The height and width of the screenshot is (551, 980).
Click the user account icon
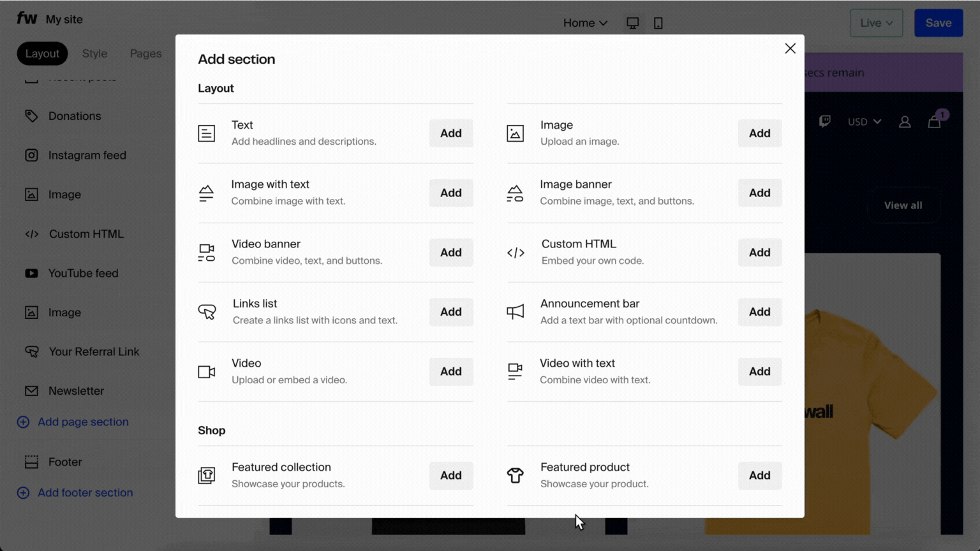coord(904,122)
